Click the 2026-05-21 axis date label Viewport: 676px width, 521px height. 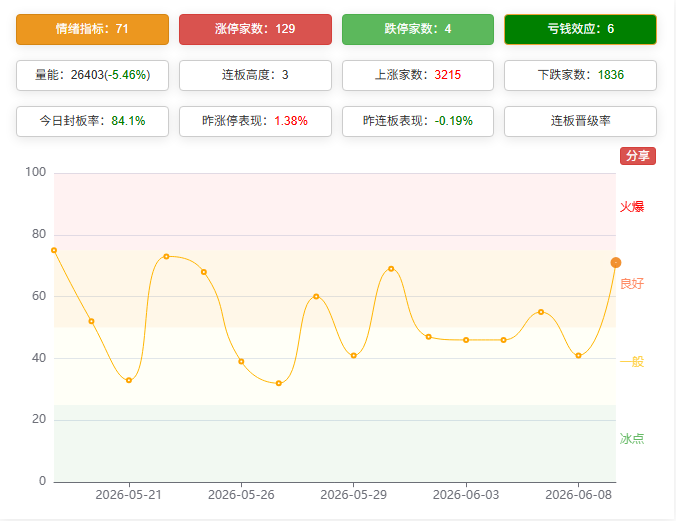coord(128,495)
